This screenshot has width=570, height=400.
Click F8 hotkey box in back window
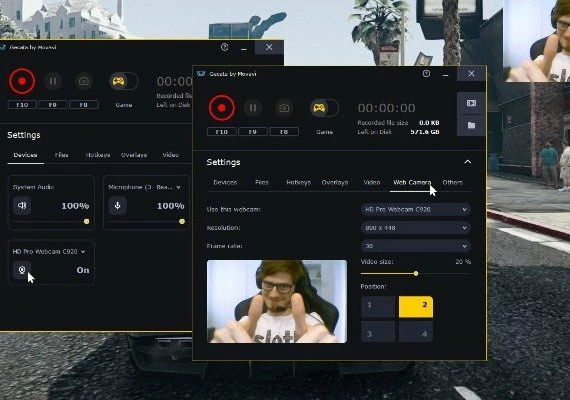[x=84, y=105]
